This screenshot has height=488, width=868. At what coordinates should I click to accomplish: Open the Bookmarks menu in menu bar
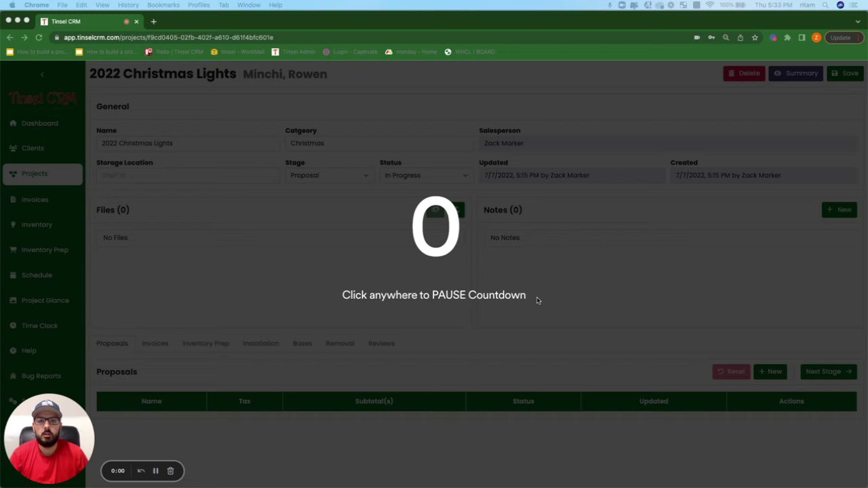pos(163,5)
